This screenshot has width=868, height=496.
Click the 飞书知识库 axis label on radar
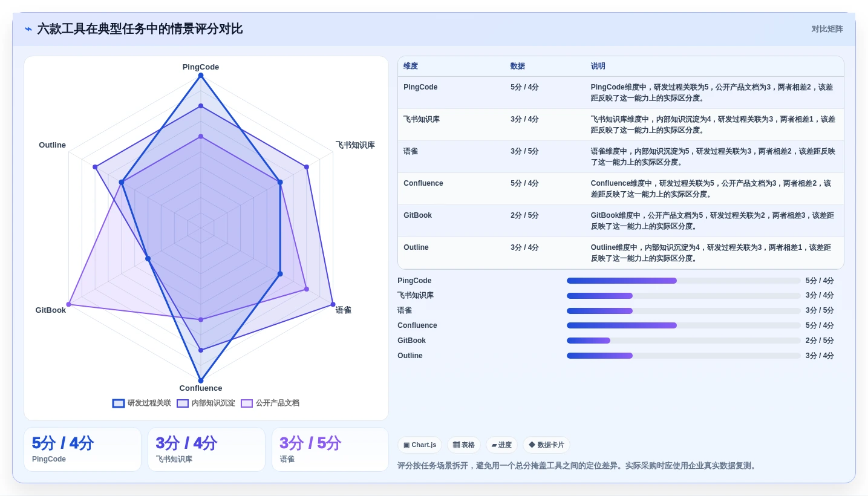[x=355, y=145]
